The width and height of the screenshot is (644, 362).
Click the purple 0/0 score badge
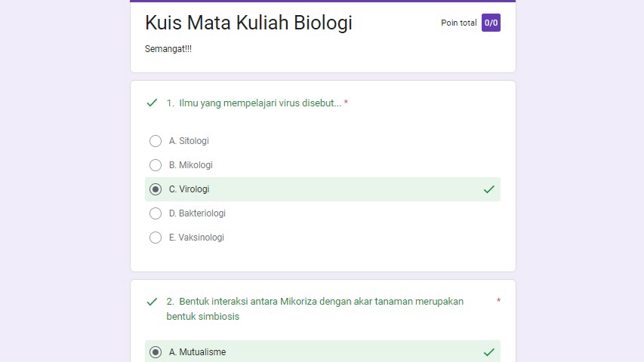[x=491, y=23]
